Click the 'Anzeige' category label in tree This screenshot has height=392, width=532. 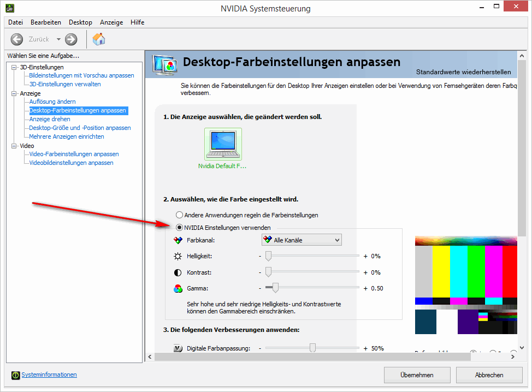click(30, 93)
